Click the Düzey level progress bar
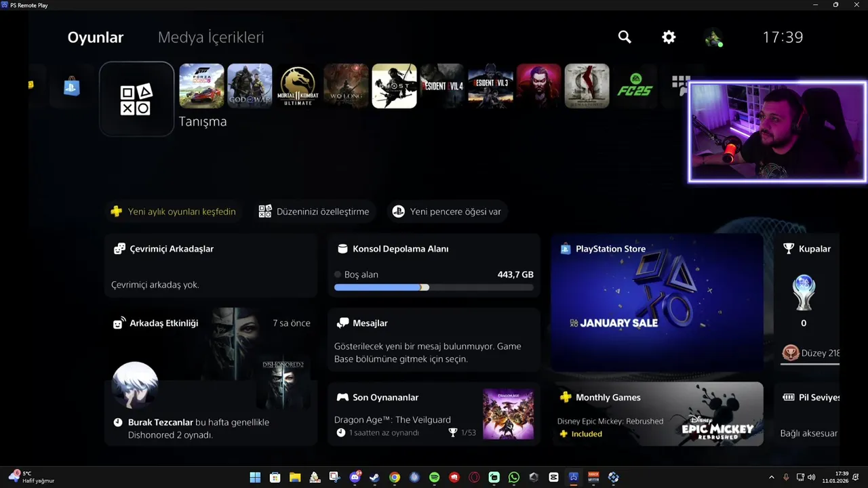 point(810,363)
